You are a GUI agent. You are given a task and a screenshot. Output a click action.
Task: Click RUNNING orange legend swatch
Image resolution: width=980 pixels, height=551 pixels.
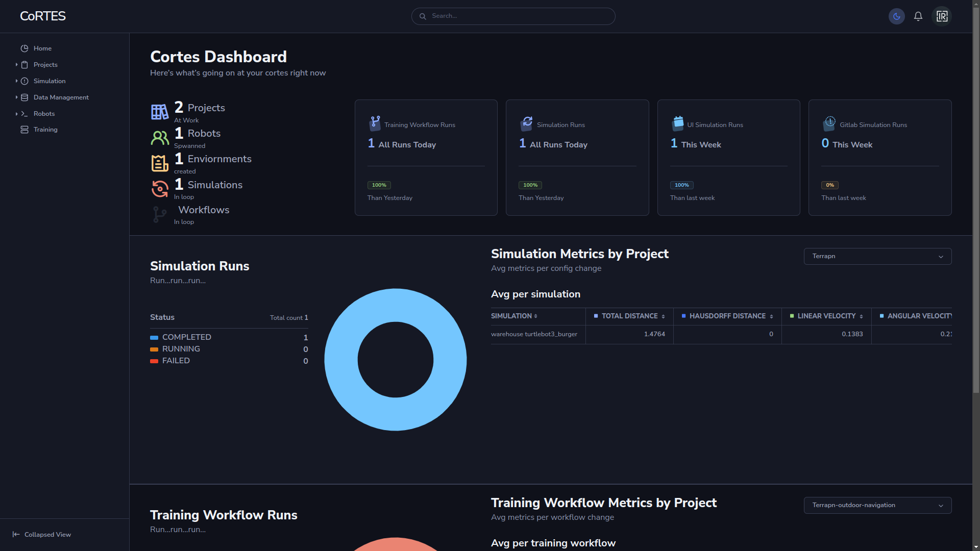click(x=154, y=349)
